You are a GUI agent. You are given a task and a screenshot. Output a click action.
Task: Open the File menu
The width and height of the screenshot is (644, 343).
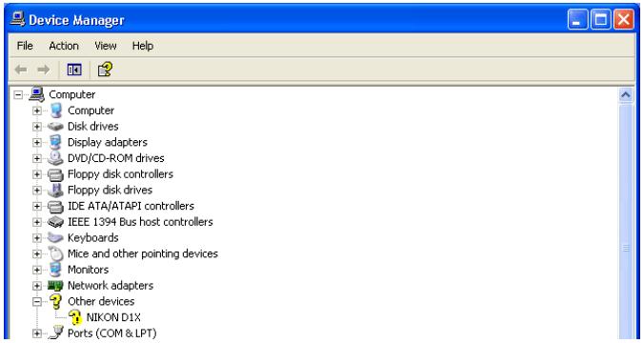click(x=25, y=46)
